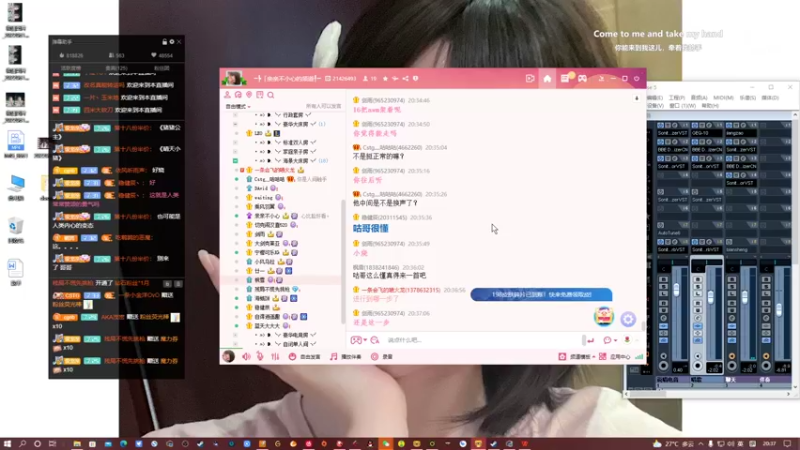The height and width of the screenshot is (450, 800).
Task: Click the channel avatar in YY title bar
Action: [x=234, y=78]
